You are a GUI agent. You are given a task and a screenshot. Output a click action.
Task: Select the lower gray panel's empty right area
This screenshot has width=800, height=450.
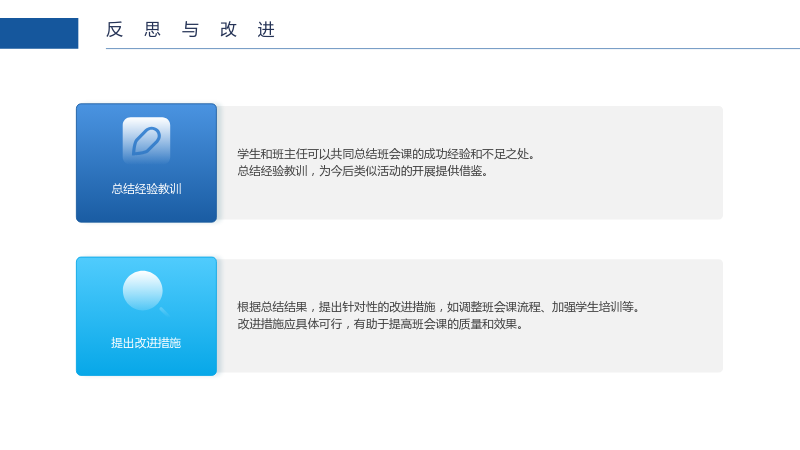pos(684,316)
